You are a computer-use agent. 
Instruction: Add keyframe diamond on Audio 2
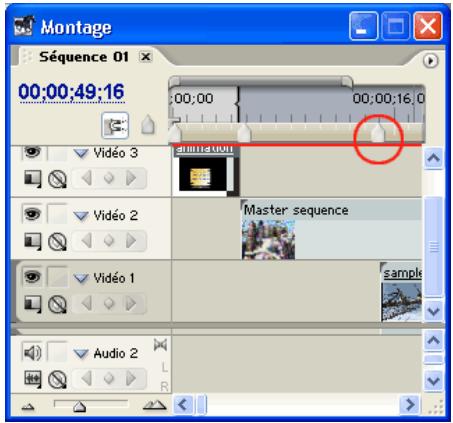pyautogui.click(x=109, y=378)
